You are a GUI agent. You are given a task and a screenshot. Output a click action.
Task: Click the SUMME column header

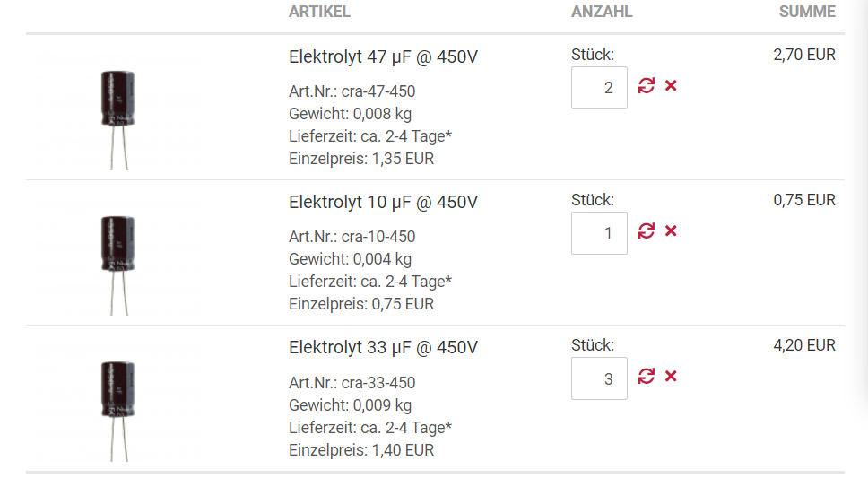coord(807,12)
